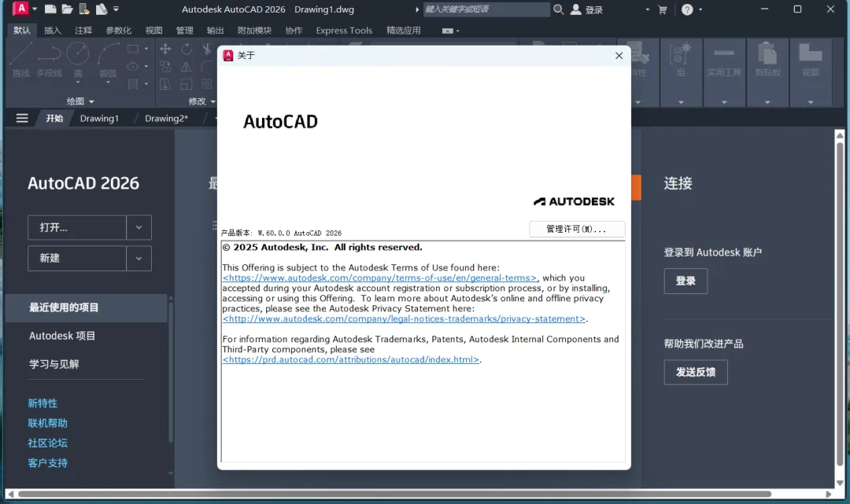The height and width of the screenshot is (504, 850).
Task: Select the Stretch modify tool
Action: [165, 84]
